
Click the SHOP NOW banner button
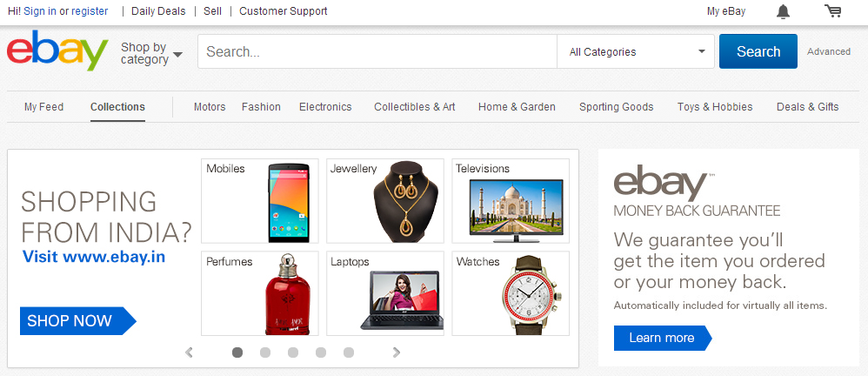point(78,320)
